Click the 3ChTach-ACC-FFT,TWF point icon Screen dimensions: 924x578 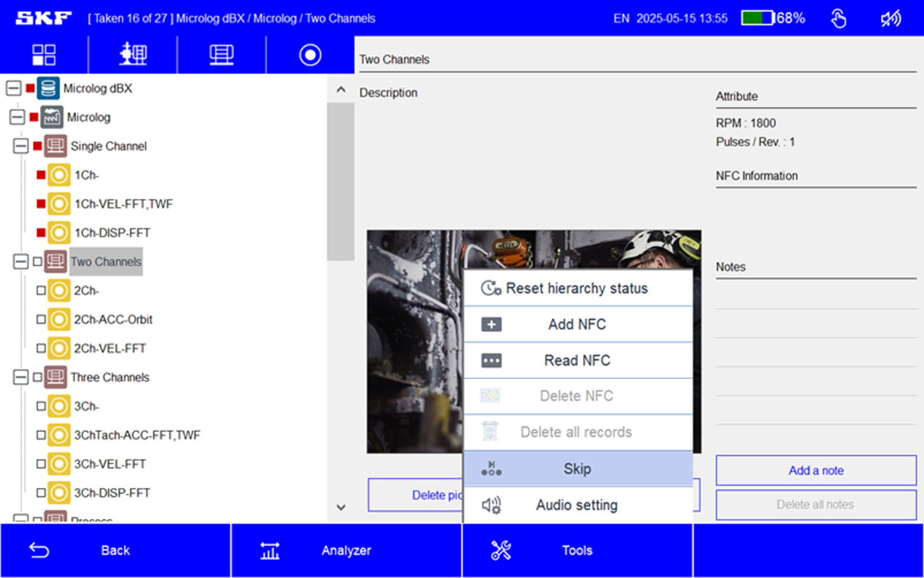coord(59,435)
